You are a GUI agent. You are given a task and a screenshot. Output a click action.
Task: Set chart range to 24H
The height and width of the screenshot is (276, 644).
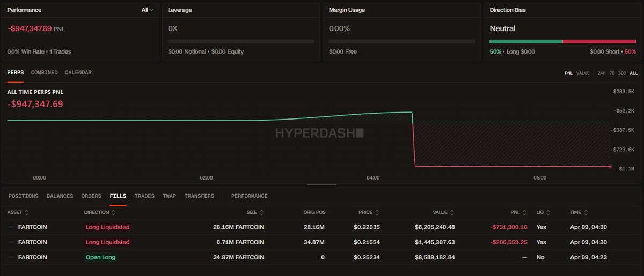pos(602,73)
